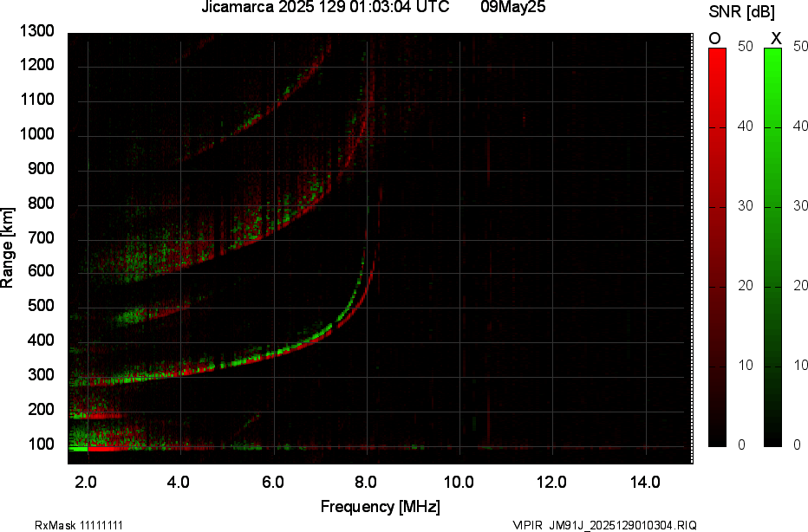Click the 'O' label above the red bar

(714, 39)
